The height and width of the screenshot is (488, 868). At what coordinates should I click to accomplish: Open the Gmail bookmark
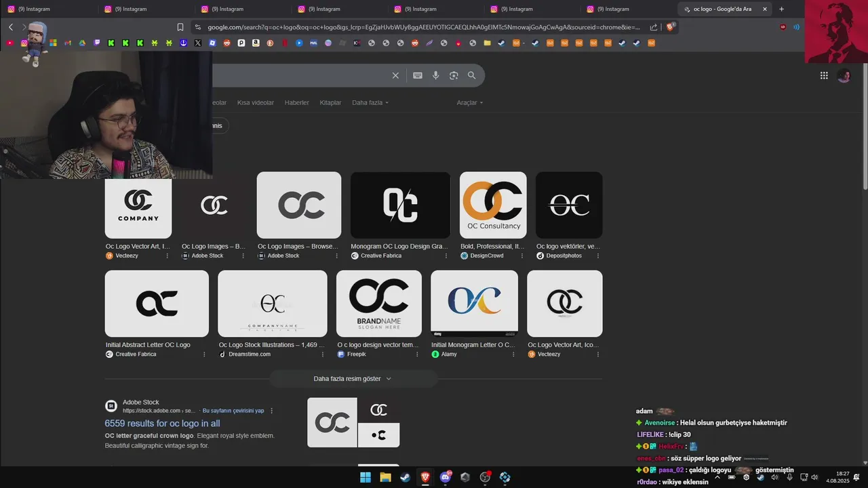coord(68,43)
